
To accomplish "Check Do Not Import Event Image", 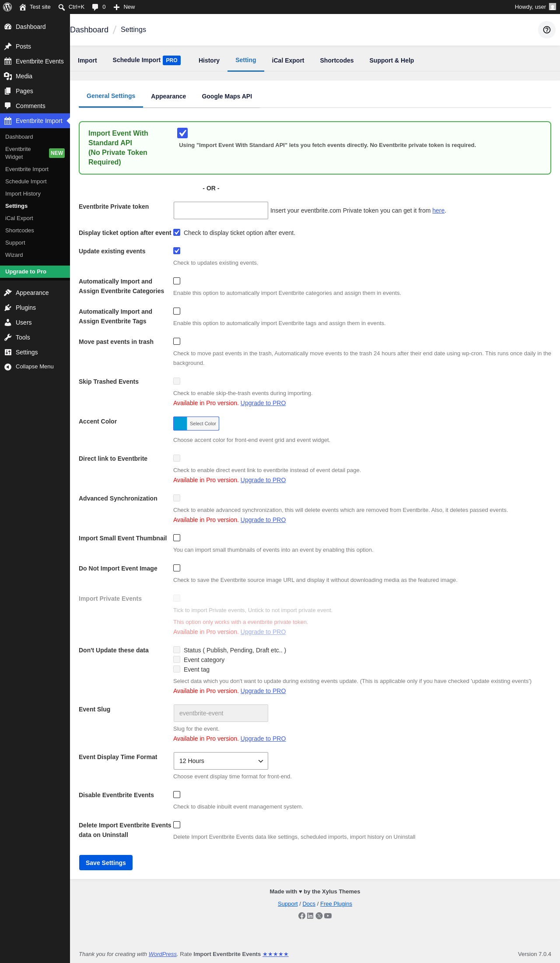I will click(x=177, y=568).
